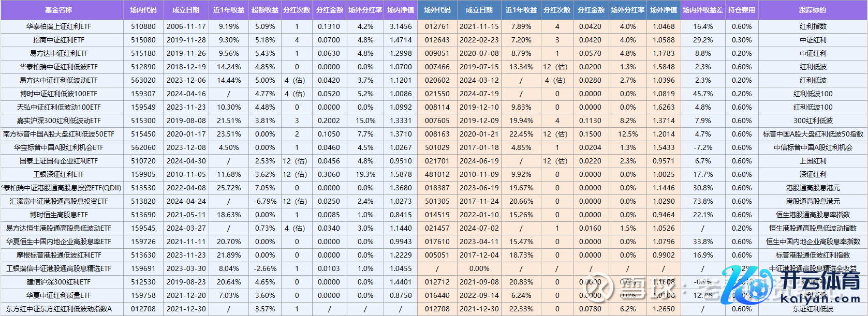Select the 场外净值 column header
This screenshot has height=316, width=868.
pyautogui.click(x=664, y=10)
